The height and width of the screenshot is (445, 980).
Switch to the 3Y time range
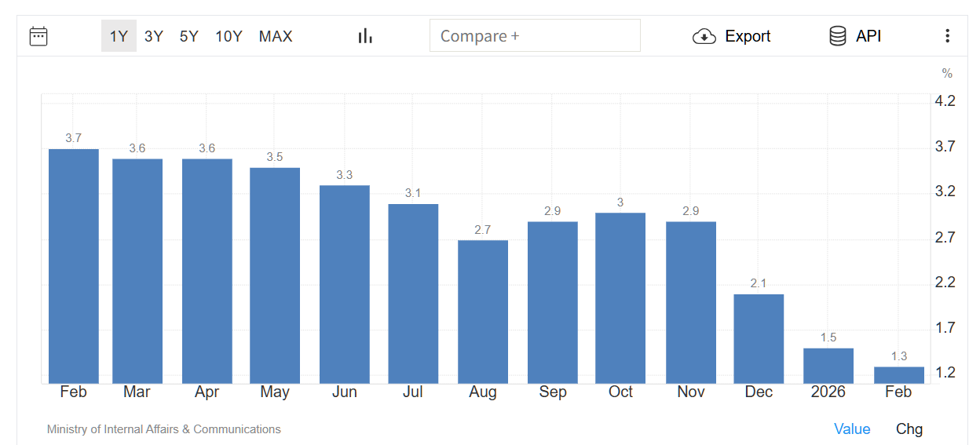(154, 36)
